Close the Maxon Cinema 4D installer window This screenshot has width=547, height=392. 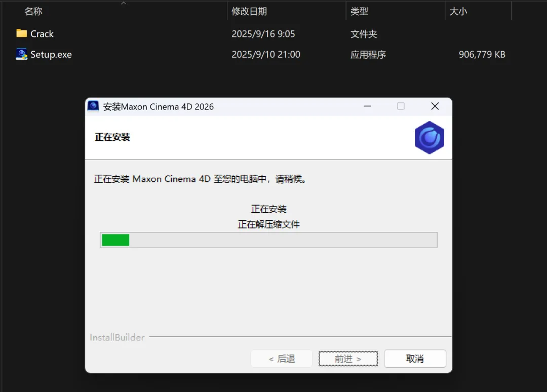tap(435, 106)
